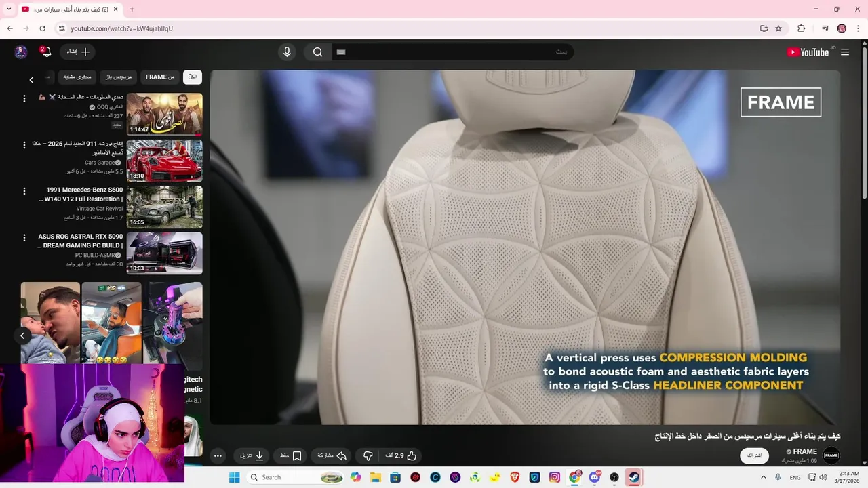
Task: Open the 1991 Mercedes-Benz S600 video title
Action: pos(81,195)
